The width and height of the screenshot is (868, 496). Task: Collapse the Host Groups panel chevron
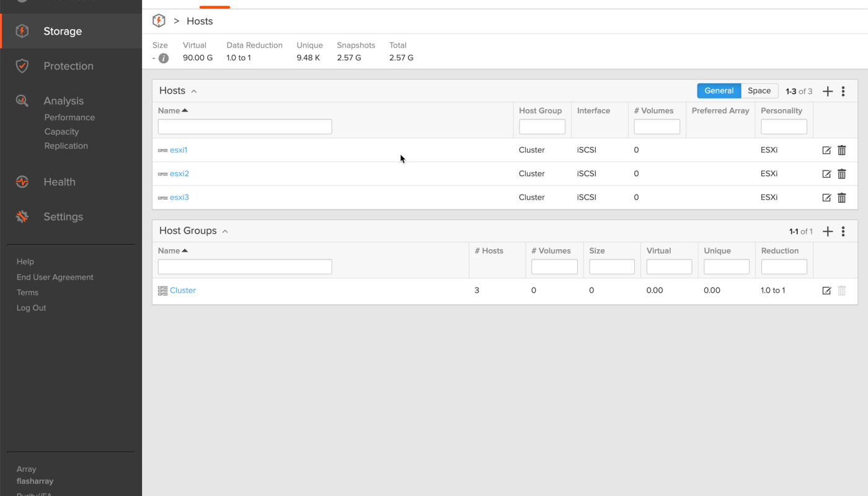[x=225, y=231]
